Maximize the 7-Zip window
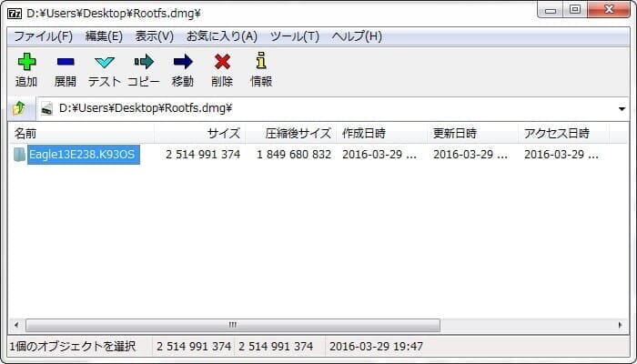This screenshot has width=637, height=364. point(575,10)
